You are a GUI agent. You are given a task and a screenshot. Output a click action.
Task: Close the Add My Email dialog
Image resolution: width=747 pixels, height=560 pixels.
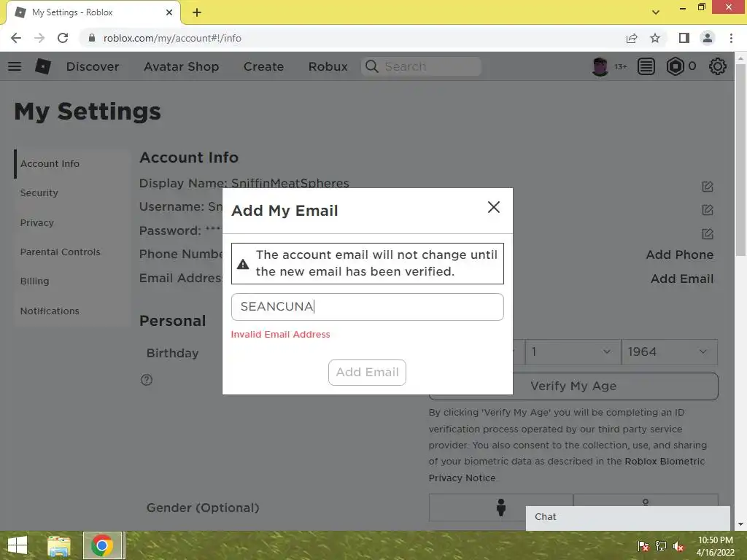pyautogui.click(x=494, y=207)
